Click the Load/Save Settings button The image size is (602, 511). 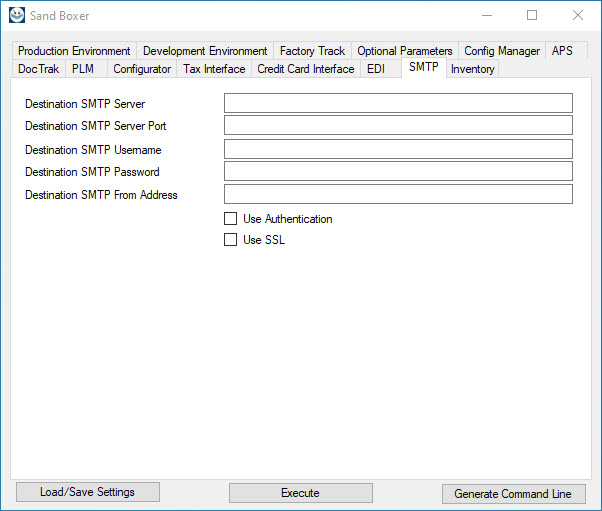tap(86, 492)
